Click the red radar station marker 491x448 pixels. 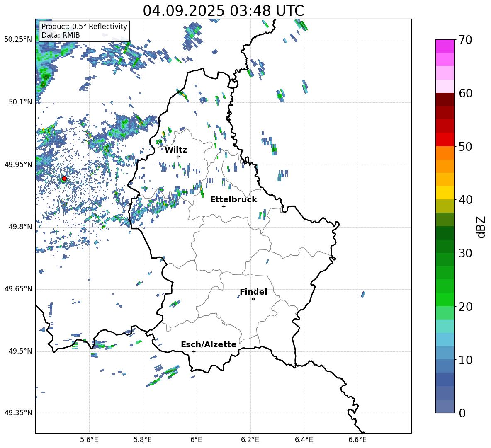tap(64, 179)
